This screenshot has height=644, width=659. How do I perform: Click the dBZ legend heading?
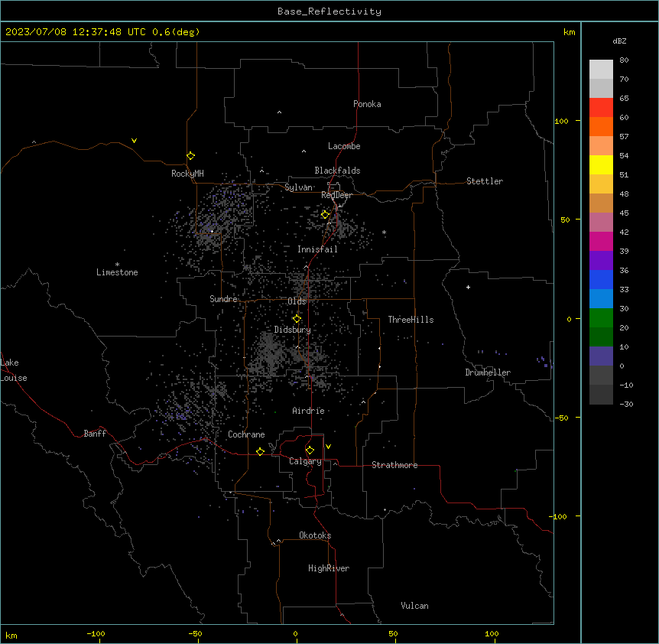coord(619,41)
